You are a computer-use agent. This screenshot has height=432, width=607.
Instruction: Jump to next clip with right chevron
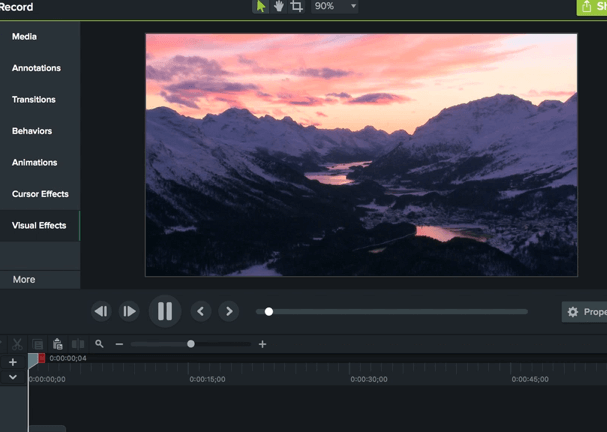(229, 311)
